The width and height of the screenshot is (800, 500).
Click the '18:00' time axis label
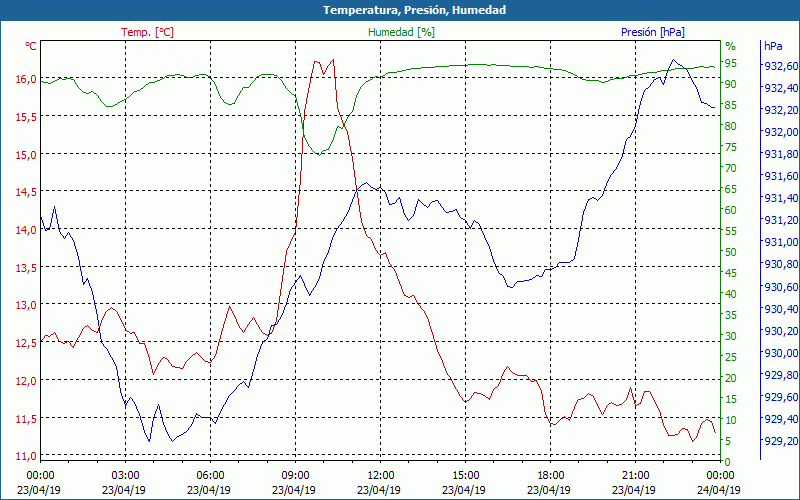(x=551, y=476)
